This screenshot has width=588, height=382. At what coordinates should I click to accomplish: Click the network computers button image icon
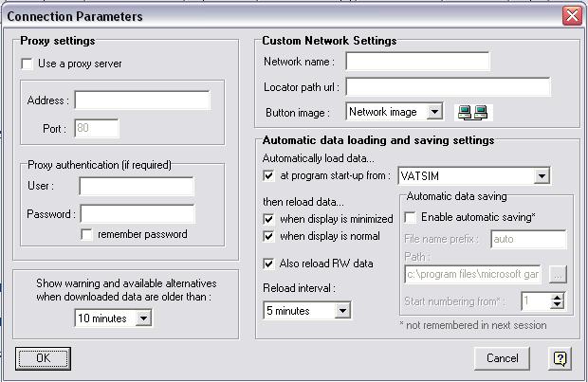click(471, 112)
